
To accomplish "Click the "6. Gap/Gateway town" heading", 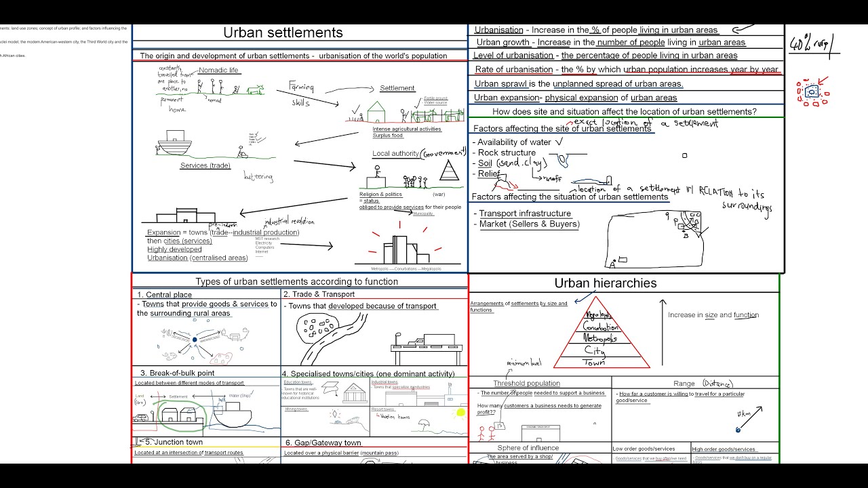I will [x=322, y=443].
